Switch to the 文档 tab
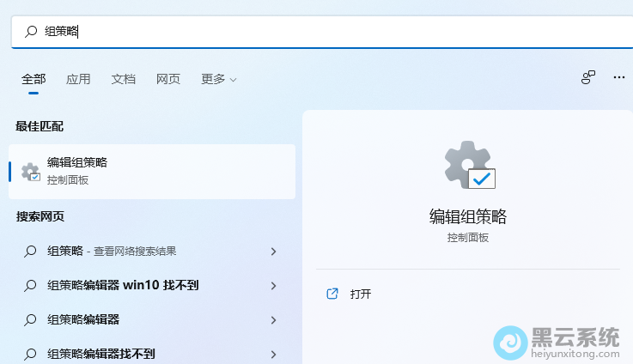633x364 pixels. (x=124, y=79)
